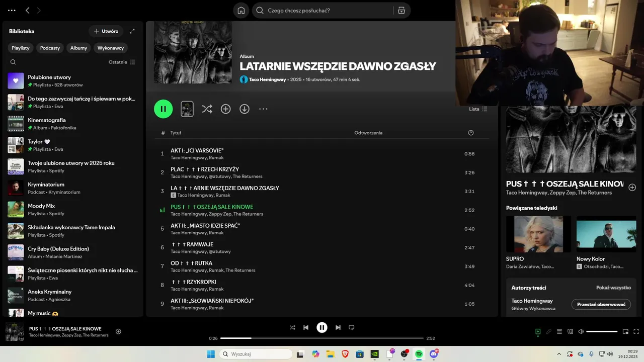Open album more options three dots
This screenshot has height=362, width=644.
coord(263,109)
